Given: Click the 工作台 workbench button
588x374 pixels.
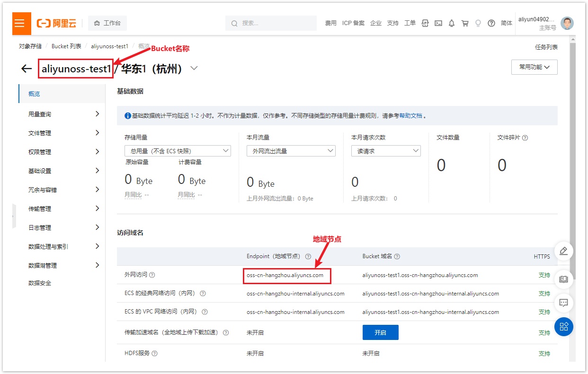Looking at the screenshot, I should pyautogui.click(x=107, y=23).
